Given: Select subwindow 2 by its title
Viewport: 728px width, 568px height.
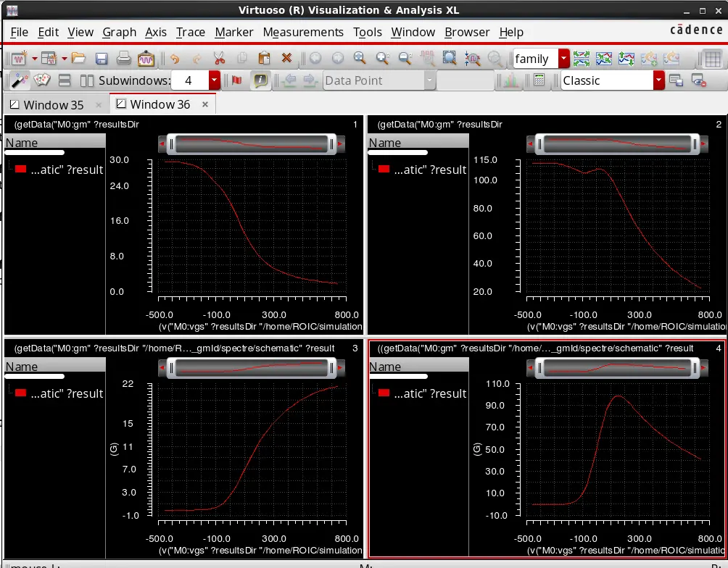Looking at the screenshot, I should point(439,125).
